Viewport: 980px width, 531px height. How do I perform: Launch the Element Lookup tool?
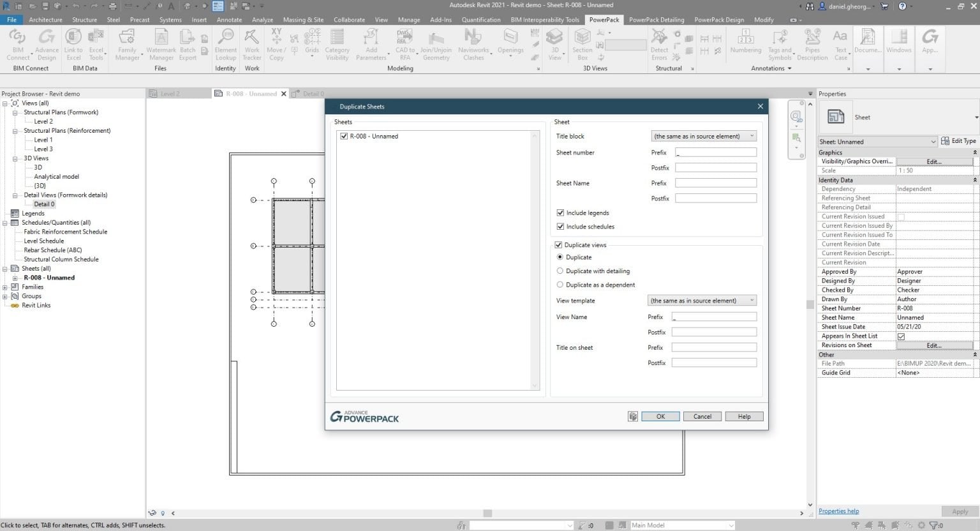pos(225,43)
